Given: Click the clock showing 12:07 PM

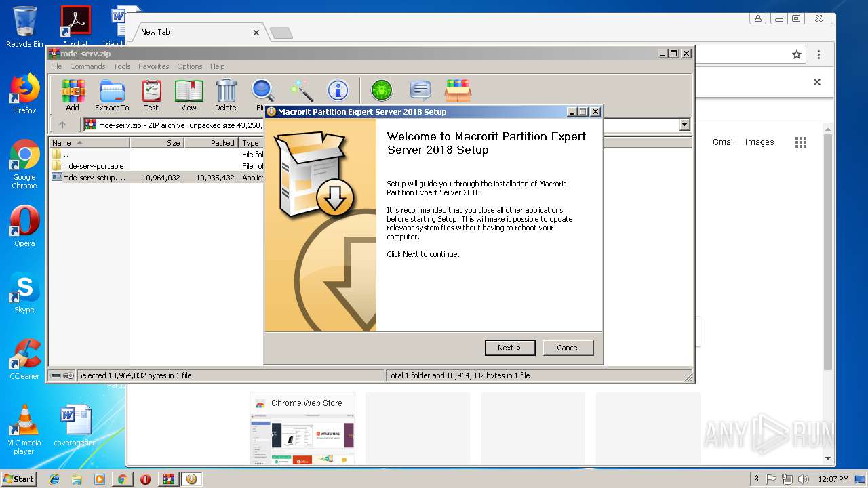Looking at the screenshot, I should click(833, 479).
